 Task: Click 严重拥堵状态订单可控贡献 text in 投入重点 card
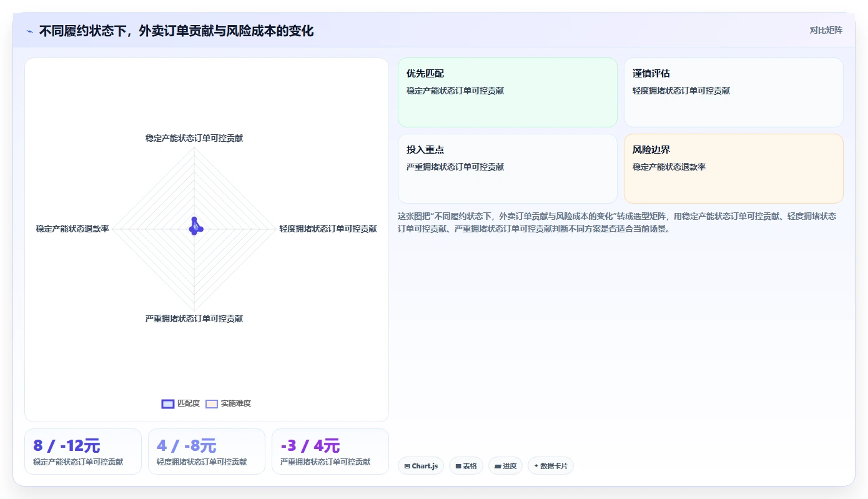[x=455, y=167]
